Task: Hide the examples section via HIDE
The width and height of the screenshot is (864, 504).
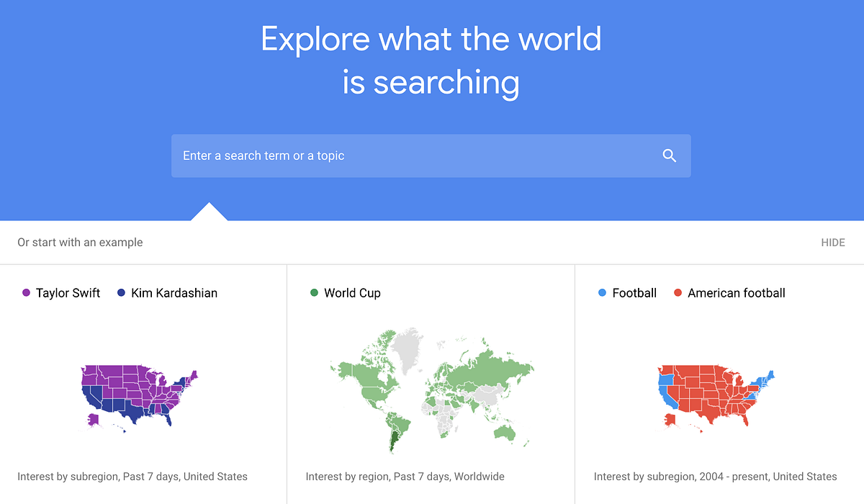Action: tap(832, 243)
